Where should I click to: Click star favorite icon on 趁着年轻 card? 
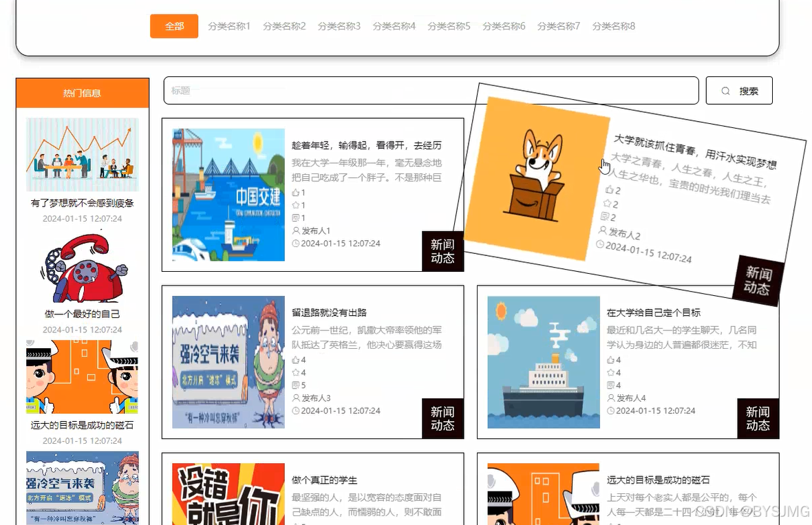point(296,205)
